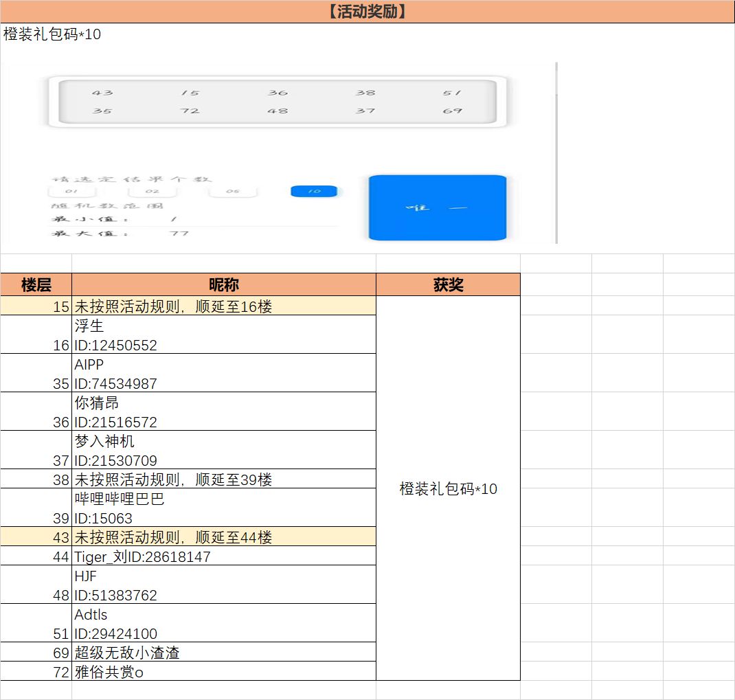Select the 01 result count option
735x700 pixels.
coord(71,191)
